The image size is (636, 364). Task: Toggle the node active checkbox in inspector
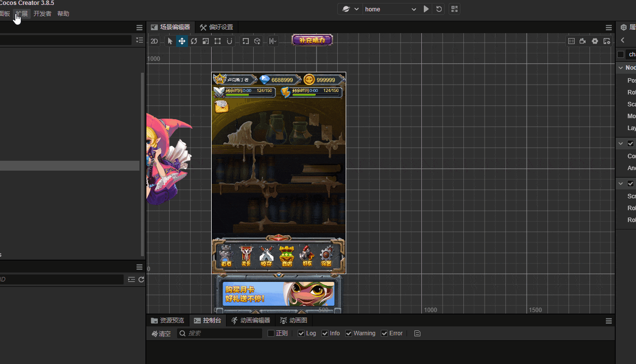[x=621, y=54]
